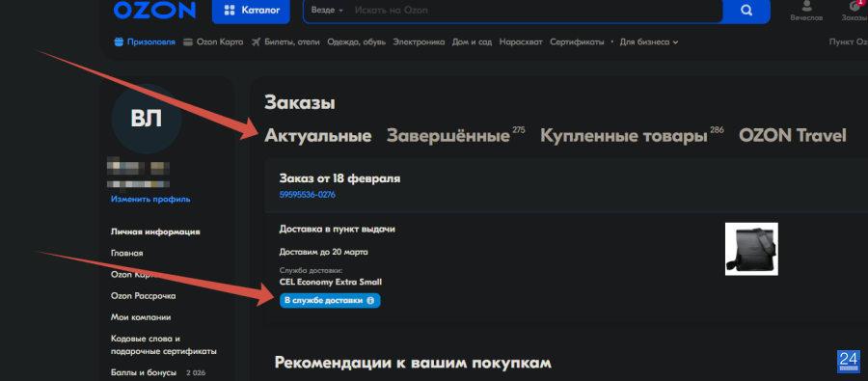Go to Электроника category
The image size is (868, 381).
point(419,42)
